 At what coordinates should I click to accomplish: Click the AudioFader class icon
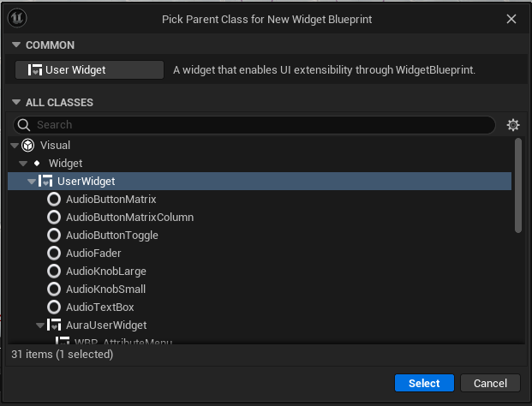54,254
